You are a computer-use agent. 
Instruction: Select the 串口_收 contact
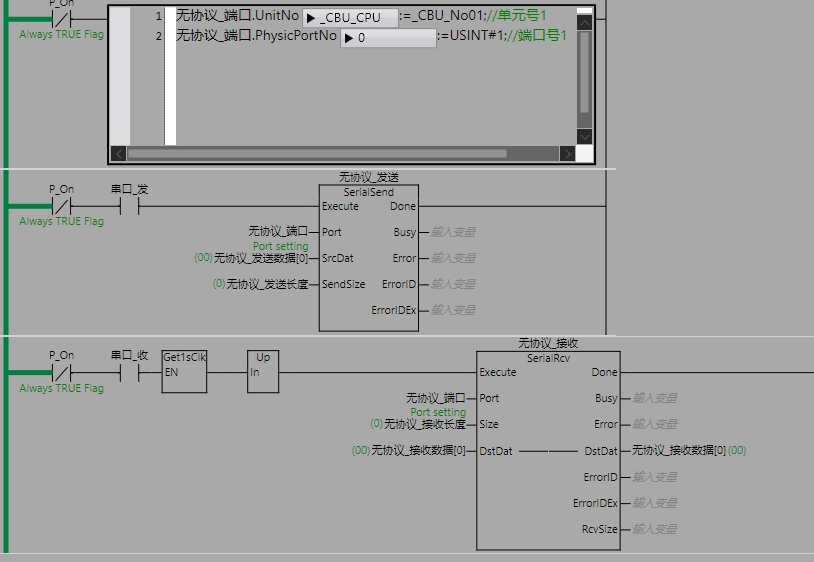click(128, 373)
